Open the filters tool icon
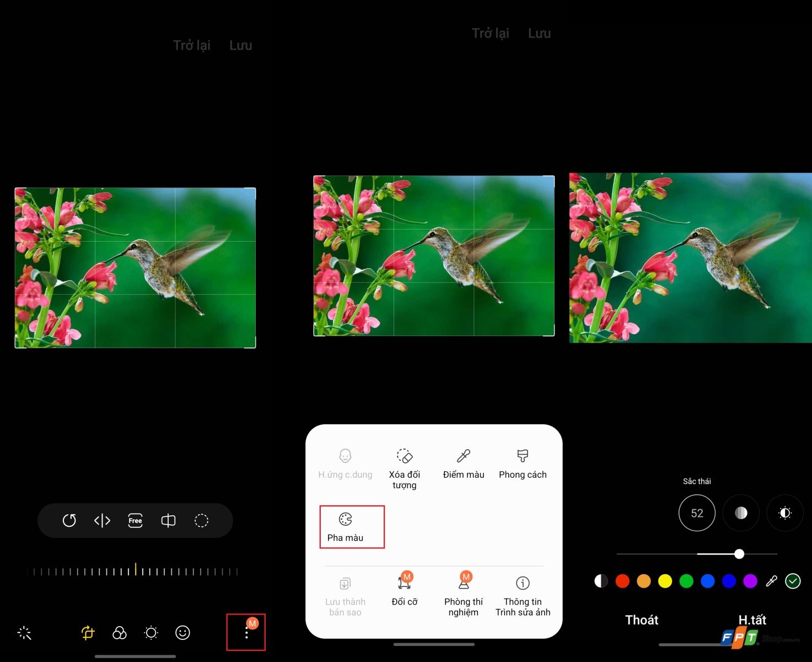Viewport: 812px width, 662px height. coord(120,633)
